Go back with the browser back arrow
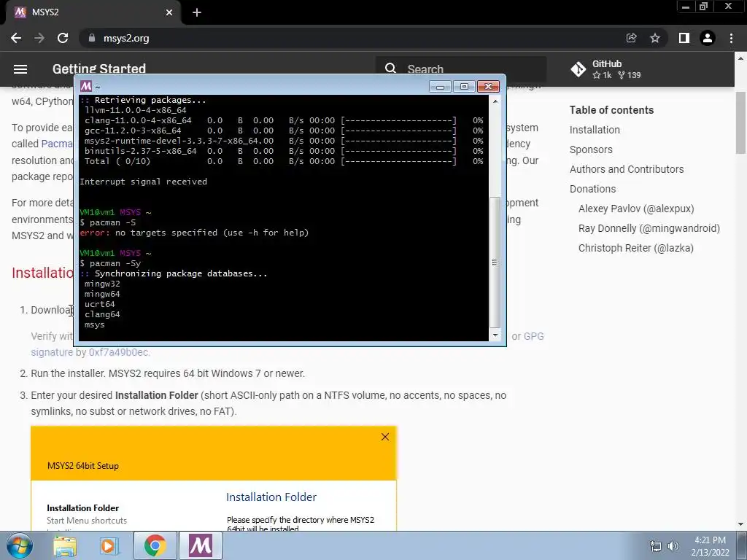Screen dimensions: 747x560 [16, 38]
